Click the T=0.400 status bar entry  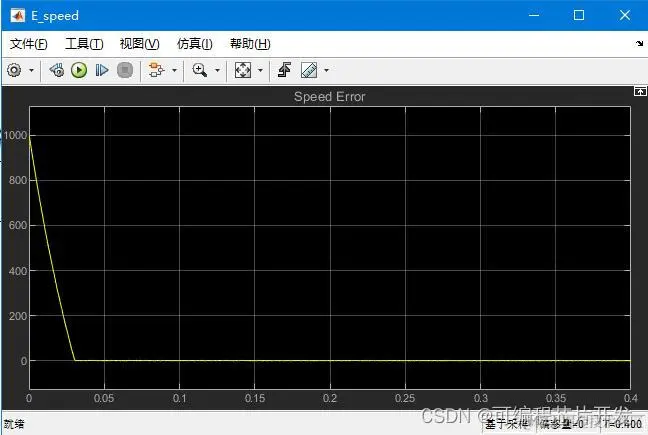623,424
